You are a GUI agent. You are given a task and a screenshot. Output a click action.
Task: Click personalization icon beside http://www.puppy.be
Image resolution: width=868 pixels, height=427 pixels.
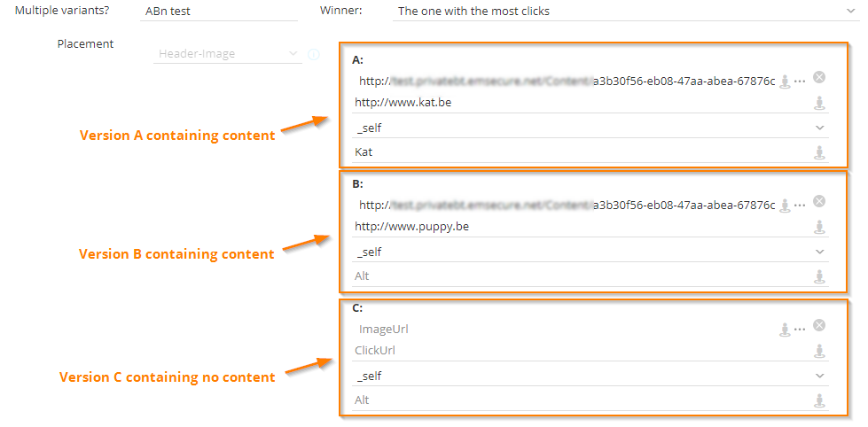[819, 227]
